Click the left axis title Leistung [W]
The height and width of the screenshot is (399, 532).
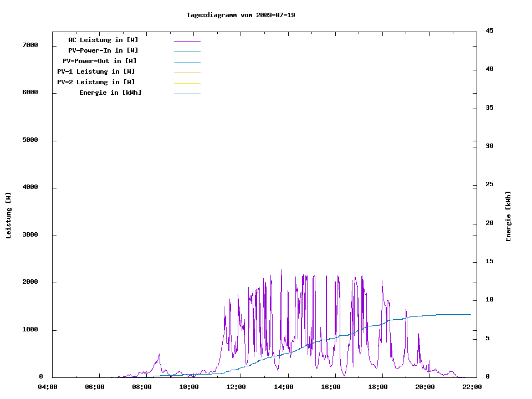click(8, 216)
